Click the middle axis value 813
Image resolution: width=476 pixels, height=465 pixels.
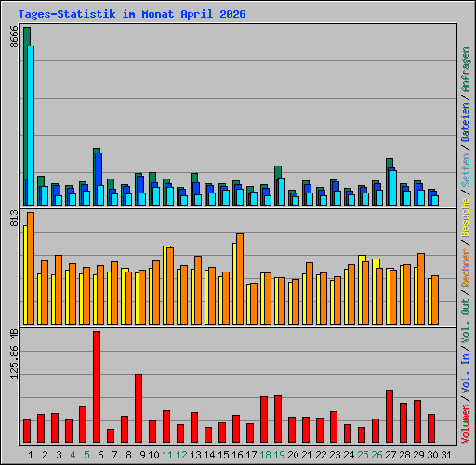pyautogui.click(x=14, y=218)
